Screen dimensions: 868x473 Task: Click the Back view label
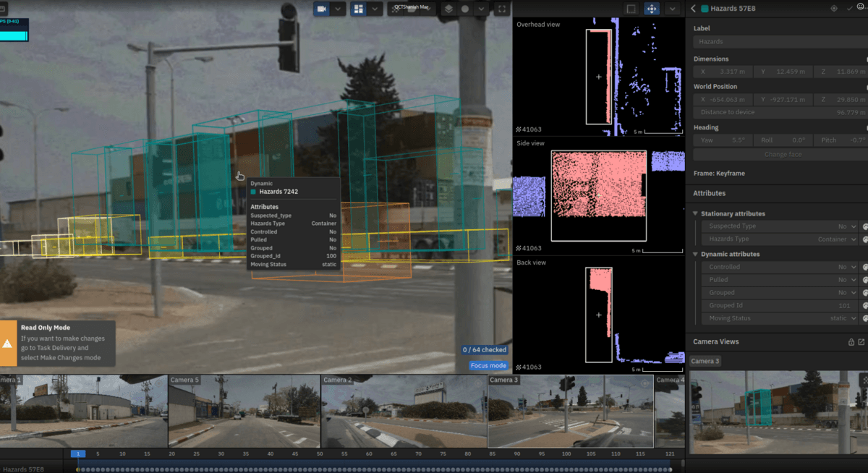click(532, 262)
